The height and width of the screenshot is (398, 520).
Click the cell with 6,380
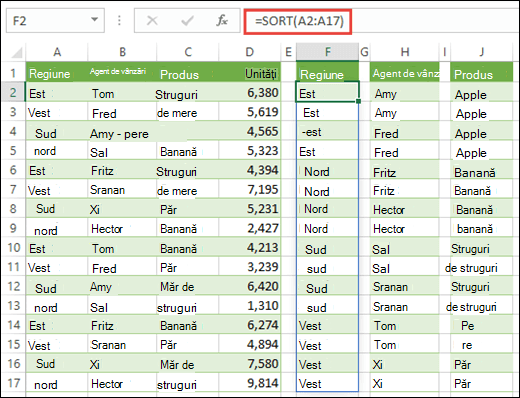pos(250,92)
